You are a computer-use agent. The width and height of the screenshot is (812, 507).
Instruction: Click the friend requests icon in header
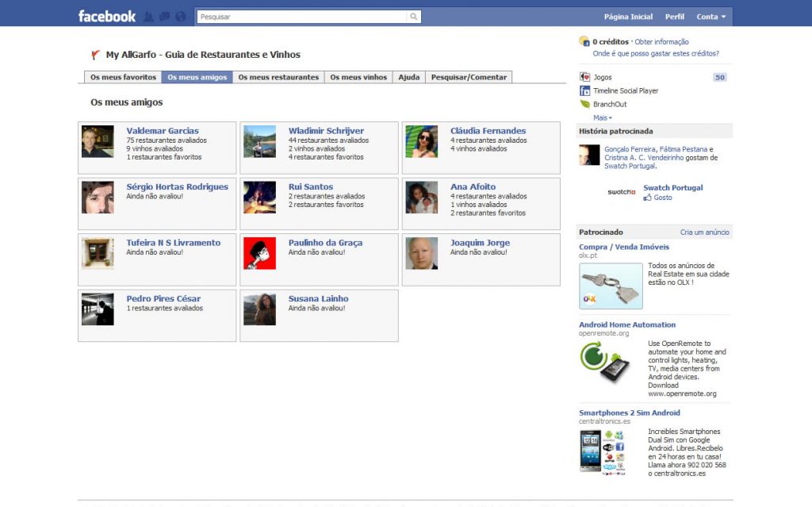click(148, 17)
